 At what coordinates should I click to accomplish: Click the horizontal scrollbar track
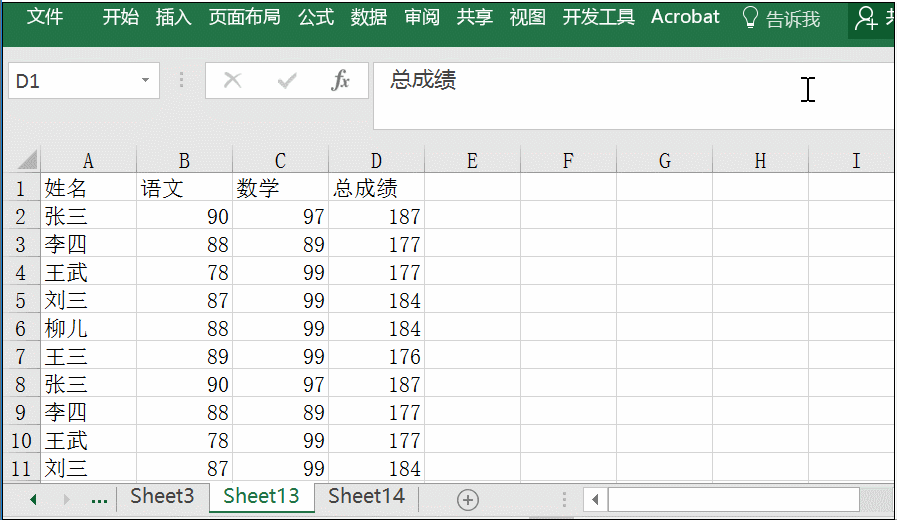tap(733, 499)
